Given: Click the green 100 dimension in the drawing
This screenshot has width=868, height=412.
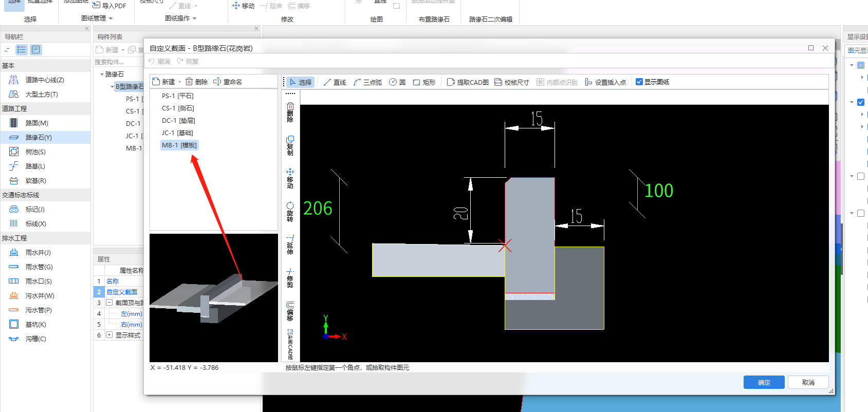Looking at the screenshot, I should (x=659, y=191).
